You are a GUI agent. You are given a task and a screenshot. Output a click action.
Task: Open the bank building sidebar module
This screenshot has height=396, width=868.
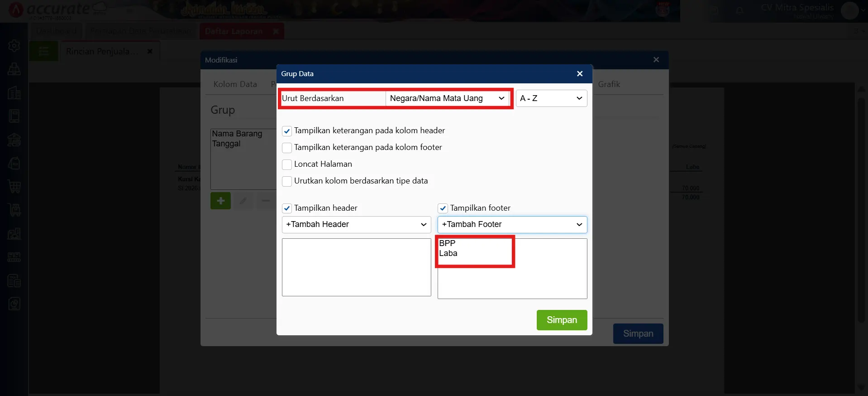tap(14, 140)
